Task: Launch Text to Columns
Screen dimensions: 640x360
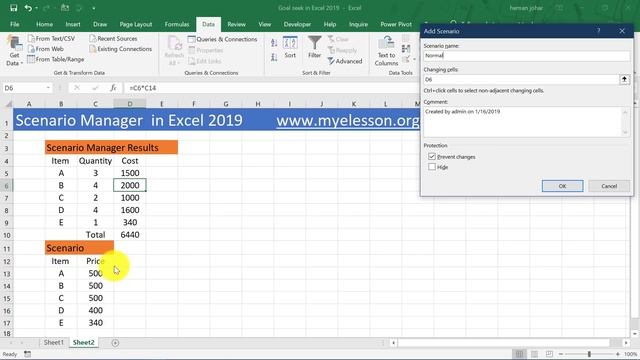Action: pyautogui.click(x=386, y=51)
